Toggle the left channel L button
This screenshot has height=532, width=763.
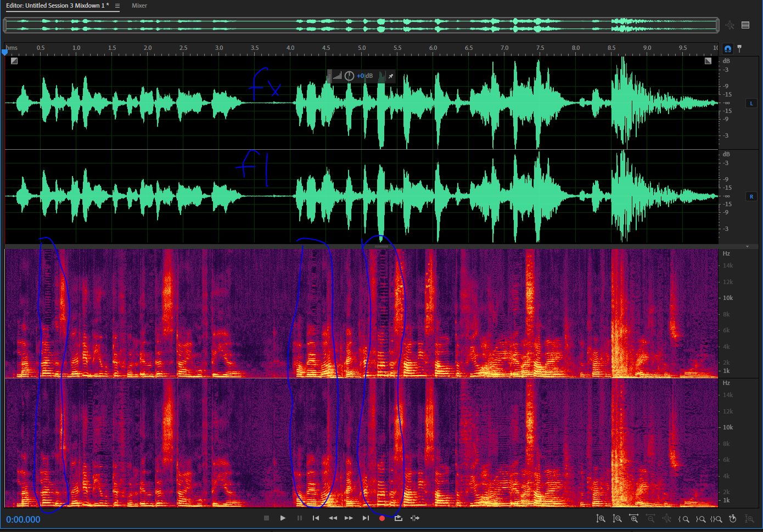point(751,103)
